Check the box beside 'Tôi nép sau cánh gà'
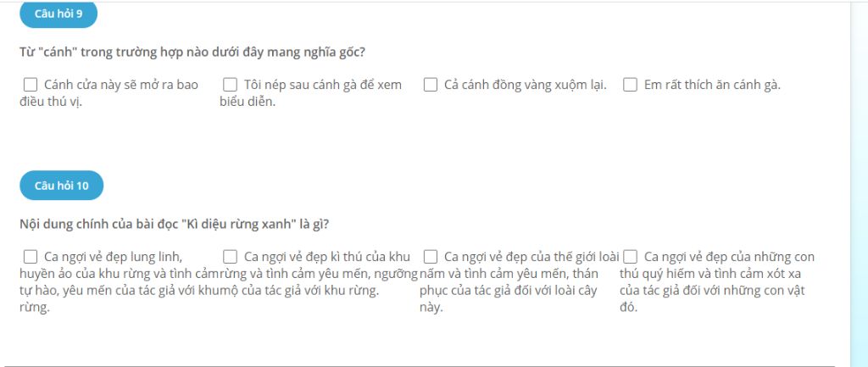The height and width of the screenshot is (367, 868). tap(230, 85)
